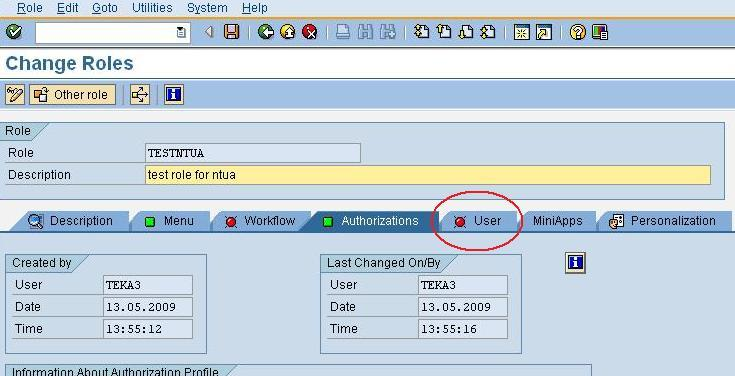Screen dimensions: 735x376
Task: Open the Role menu
Action: (x=29, y=8)
